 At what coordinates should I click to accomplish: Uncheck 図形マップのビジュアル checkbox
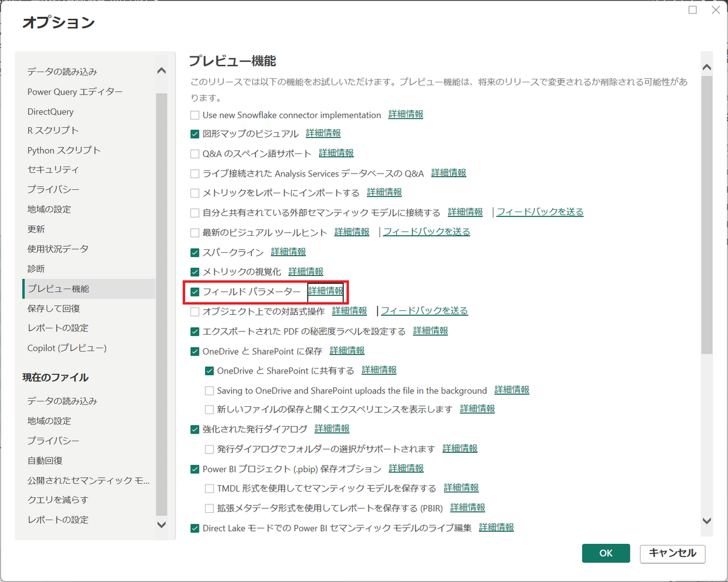[195, 134]
